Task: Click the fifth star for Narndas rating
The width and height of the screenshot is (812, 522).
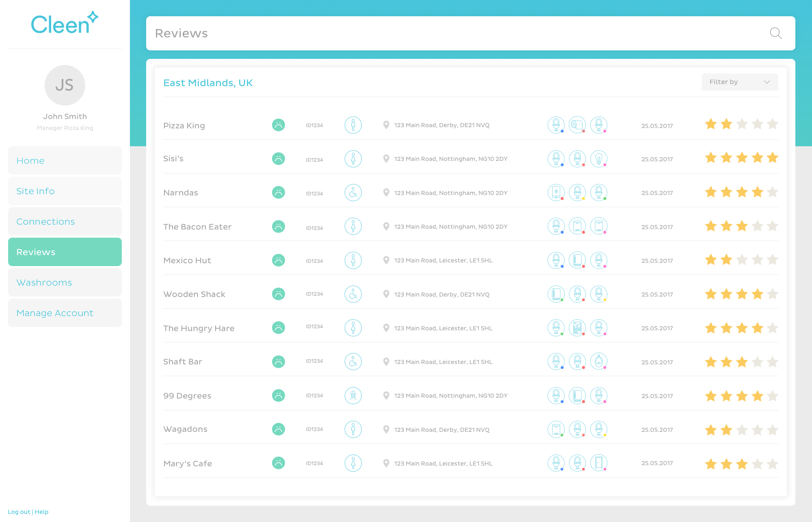Action: point(773,192)
